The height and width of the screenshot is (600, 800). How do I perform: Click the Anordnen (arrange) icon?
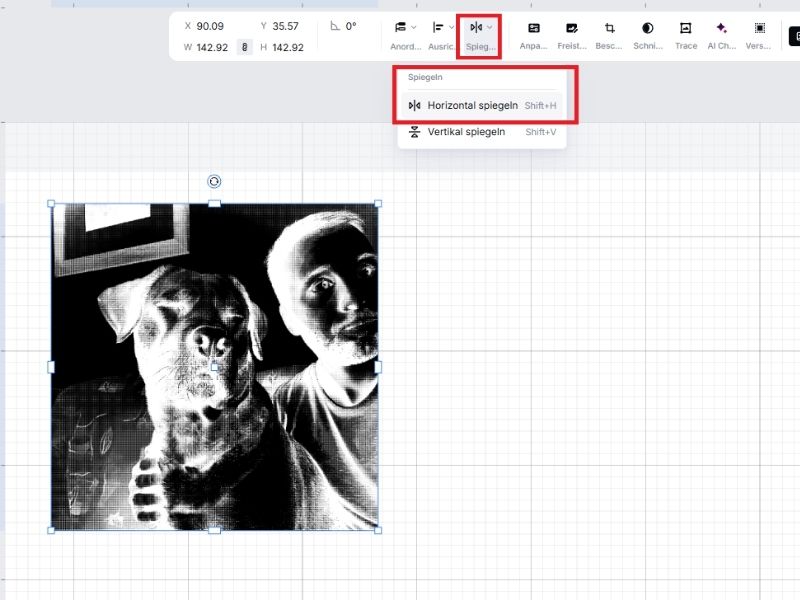point(401,27)
